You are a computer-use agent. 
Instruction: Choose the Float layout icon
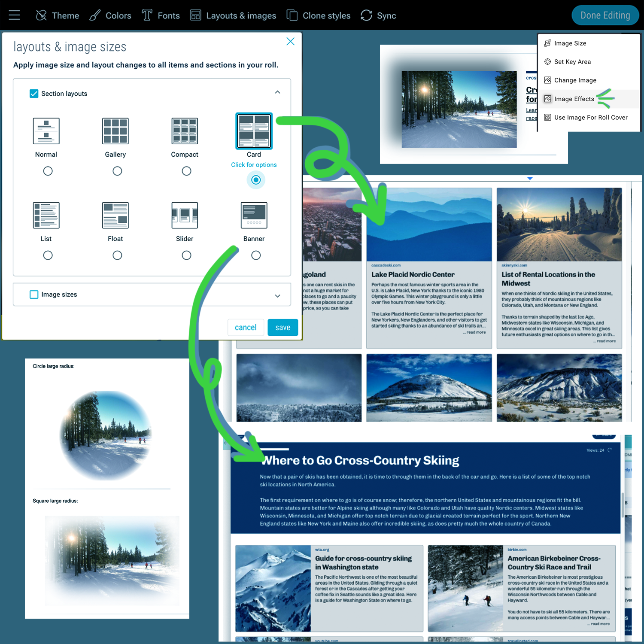[115, 215]
